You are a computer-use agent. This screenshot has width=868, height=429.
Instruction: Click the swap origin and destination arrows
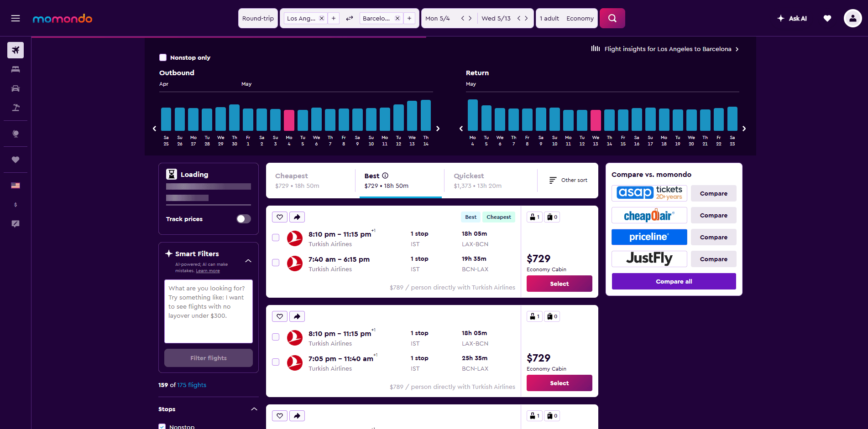click(349, 18)
